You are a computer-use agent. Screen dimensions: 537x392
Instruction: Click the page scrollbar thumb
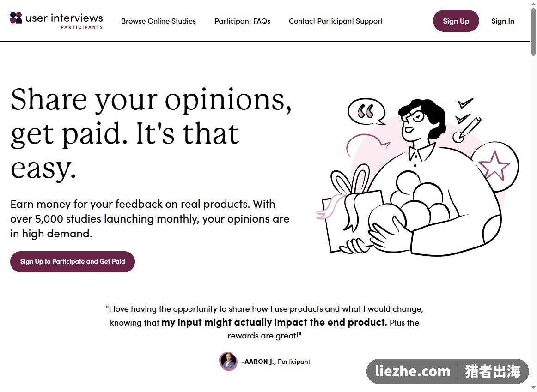[533, 31]
